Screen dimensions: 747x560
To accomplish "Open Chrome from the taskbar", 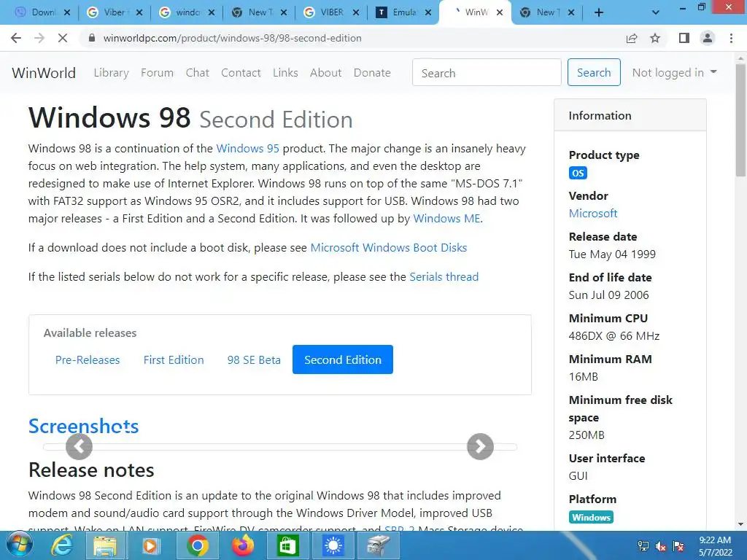I will click(197, 545).
